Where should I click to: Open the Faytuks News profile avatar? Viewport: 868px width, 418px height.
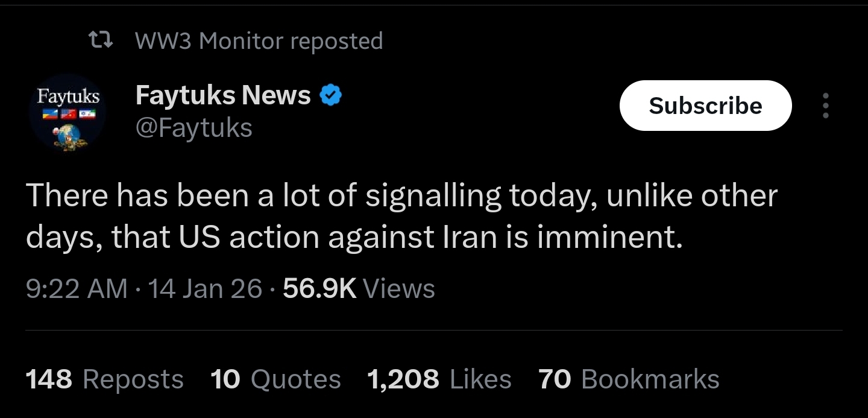pos(68,113)
